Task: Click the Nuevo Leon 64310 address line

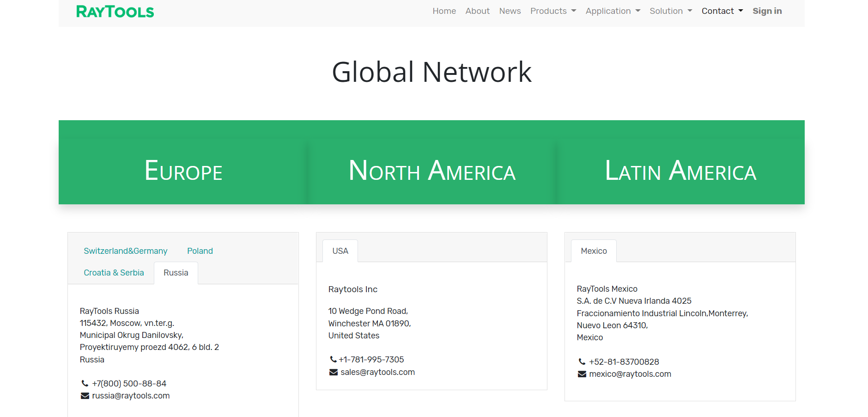Action: (x=613, y=325)
